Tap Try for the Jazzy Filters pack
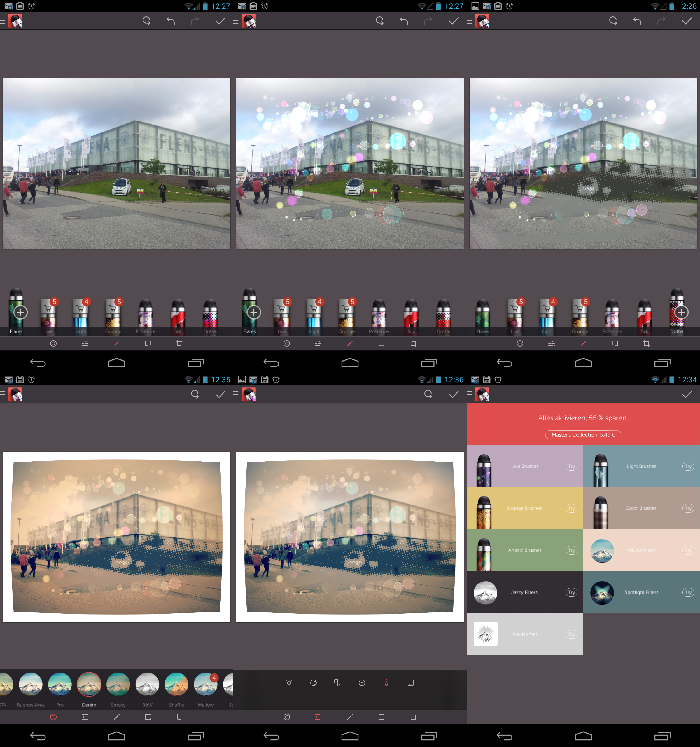Viewport: 700px width, 747px height. click(x=571, y=593)
